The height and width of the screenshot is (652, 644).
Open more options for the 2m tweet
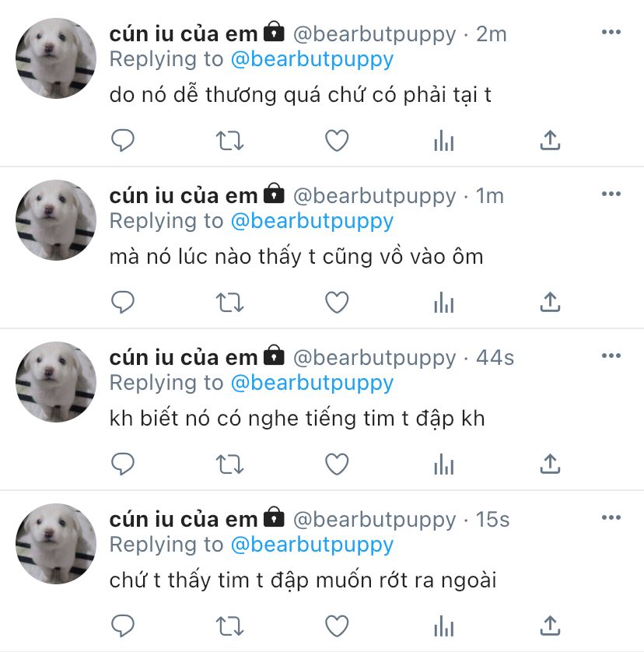[611, 32]
